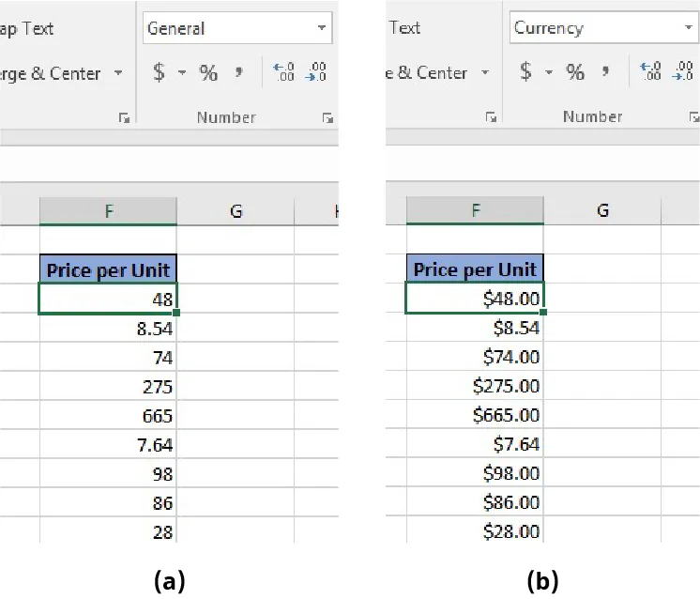Click the comma style icon beside the Currency format box
Viewport: 700px width, 599px height.
[605, 72]
